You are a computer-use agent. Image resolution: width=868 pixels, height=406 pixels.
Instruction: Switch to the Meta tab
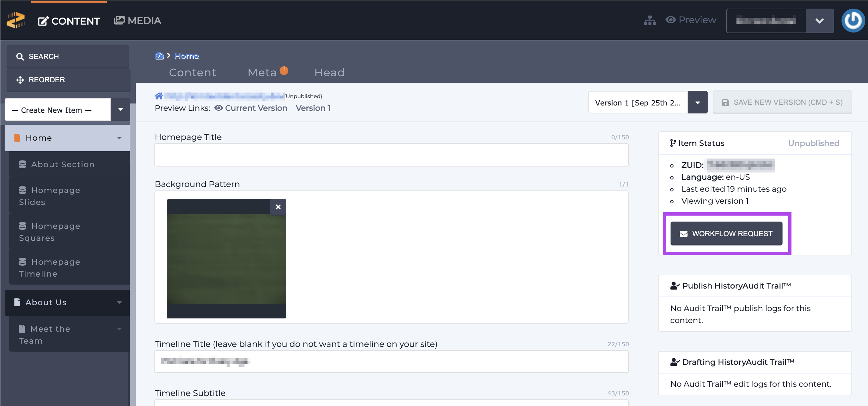(262, 73)
